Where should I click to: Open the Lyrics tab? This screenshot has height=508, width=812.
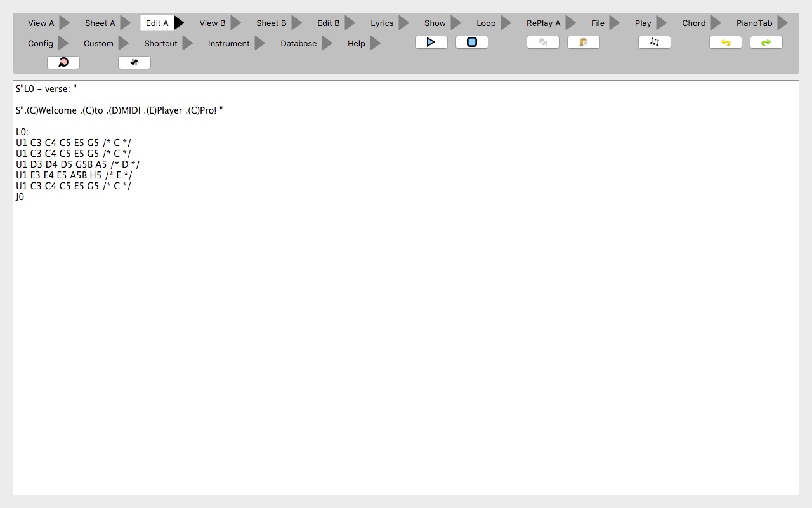382,23
